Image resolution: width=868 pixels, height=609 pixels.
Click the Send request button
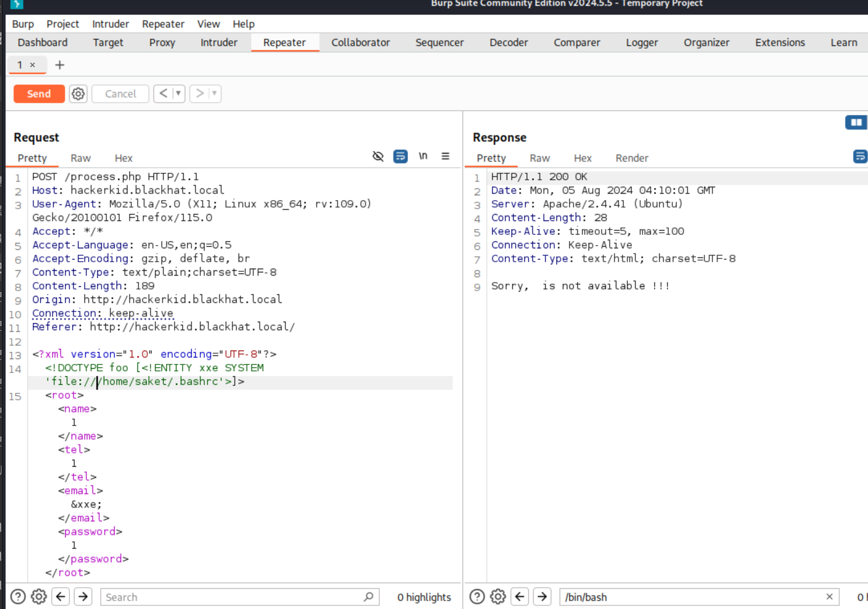point(39,94)
